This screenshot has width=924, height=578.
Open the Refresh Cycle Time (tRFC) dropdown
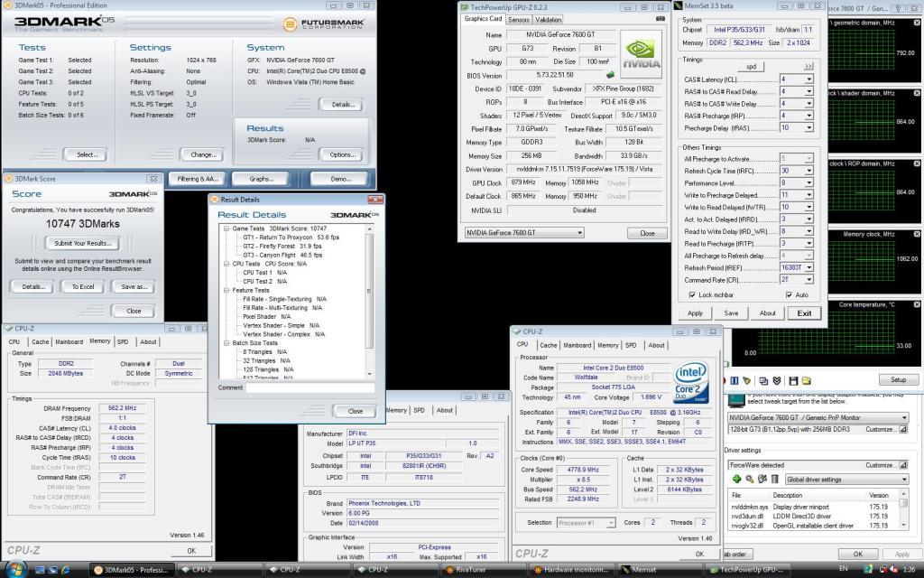809,171
